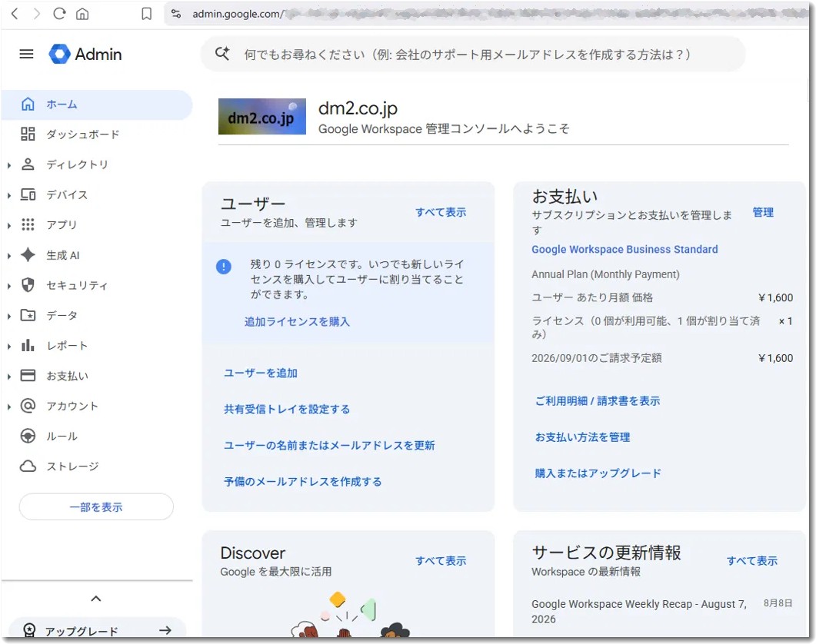The height and width of the screenshot is (644, 816).
Task: Click the 一部を表示 button
Action: 96,507
